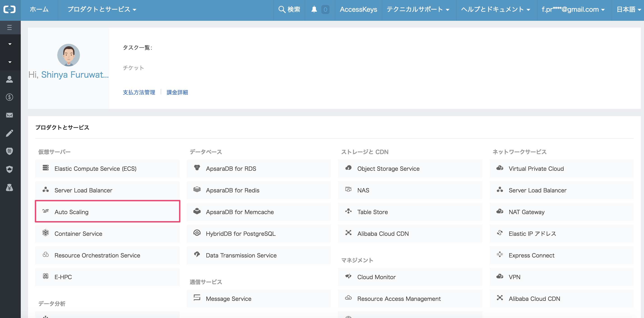Viewport: 644px width, 318px height.
Task: Click the user avatar picture
Action: 69,55
